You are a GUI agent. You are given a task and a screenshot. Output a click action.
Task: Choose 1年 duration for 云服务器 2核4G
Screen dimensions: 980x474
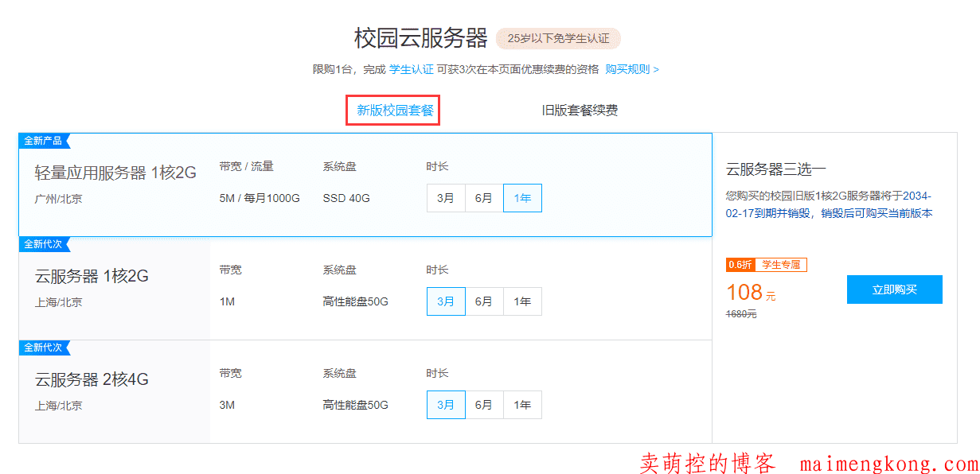(x=522, y=405)
